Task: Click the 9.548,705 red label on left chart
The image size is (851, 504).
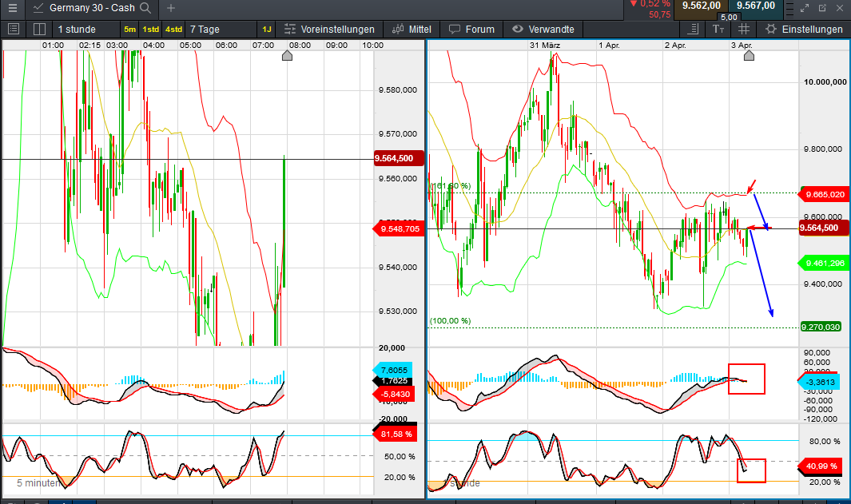Action: pos(399,229)
